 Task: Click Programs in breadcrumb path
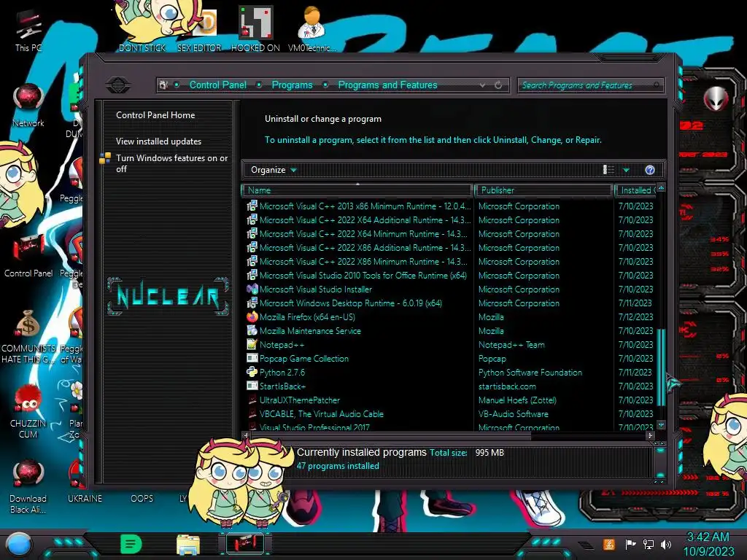[x=292, y=85]
